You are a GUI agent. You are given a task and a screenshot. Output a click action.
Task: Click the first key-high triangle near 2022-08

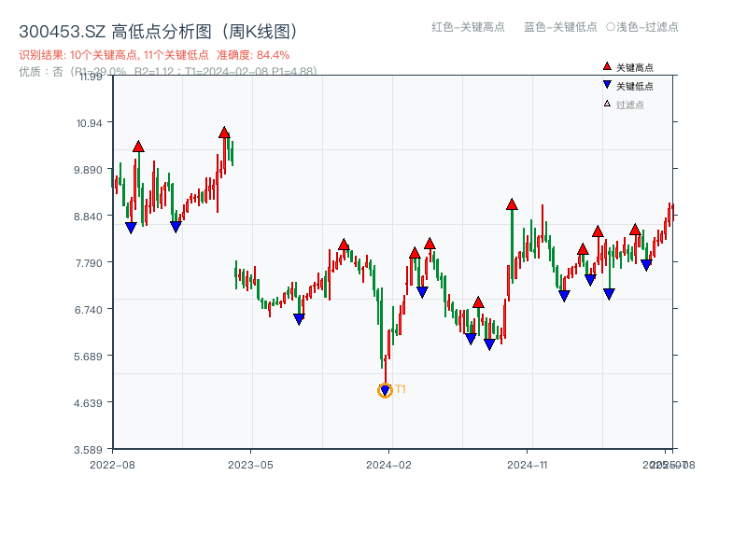(x=138, y=147)
